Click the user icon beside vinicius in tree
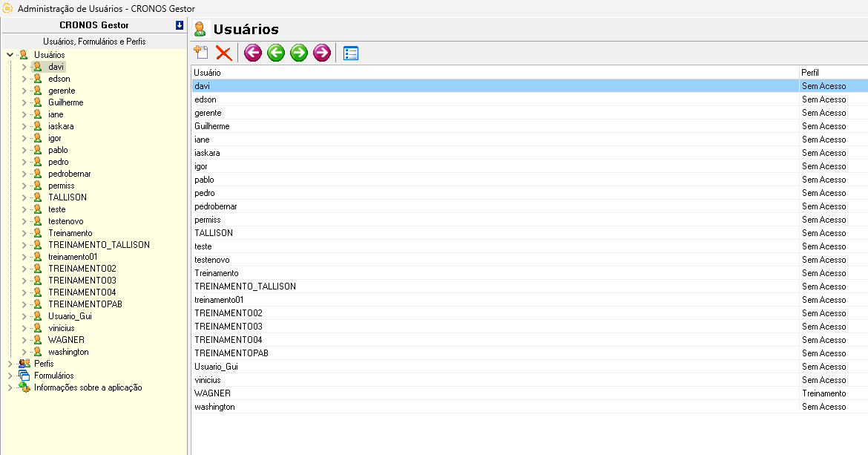This screenshot has width=868, height=455. [x=38, y=327]
